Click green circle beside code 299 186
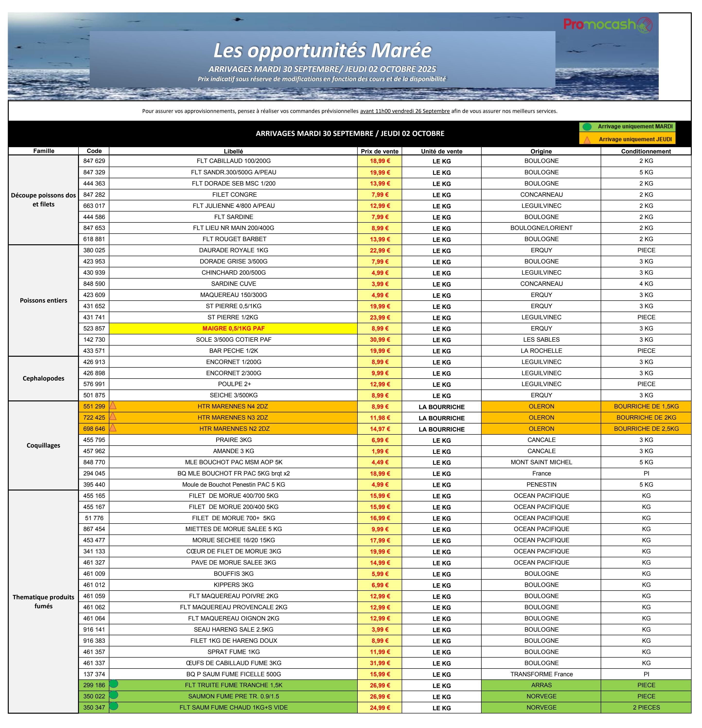Screen dimensions: 702x728 (x=114, y=684)
